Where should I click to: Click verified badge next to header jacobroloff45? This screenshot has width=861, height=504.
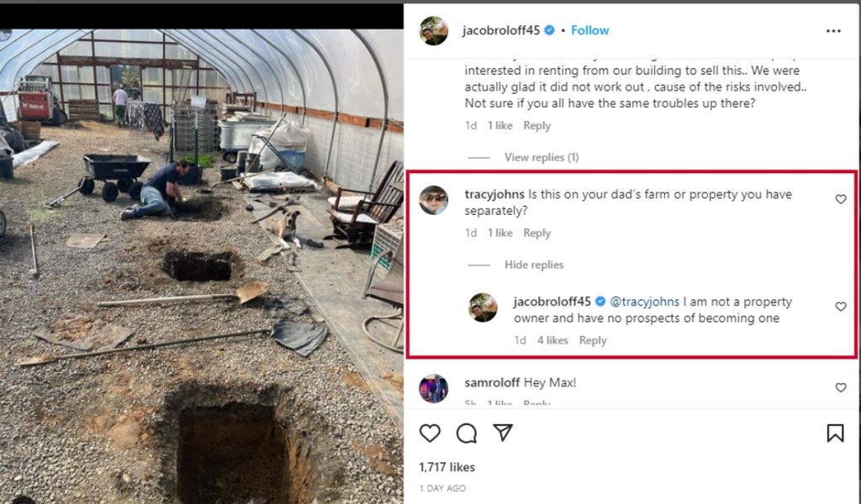549,30
